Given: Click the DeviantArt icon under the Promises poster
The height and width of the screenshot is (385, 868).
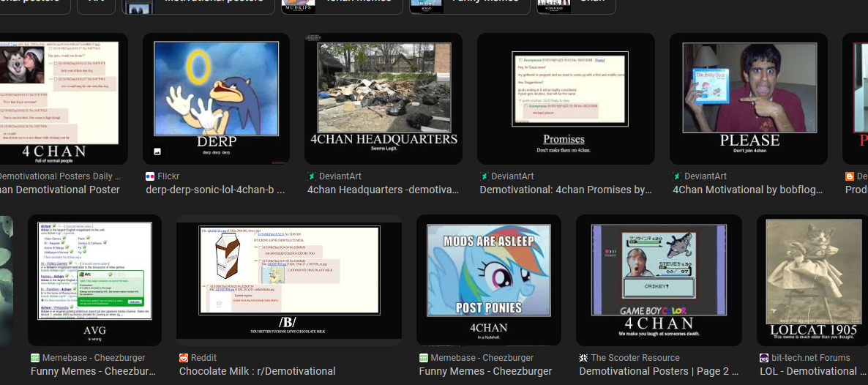Looking at the screenshot, I should [484, 176].
